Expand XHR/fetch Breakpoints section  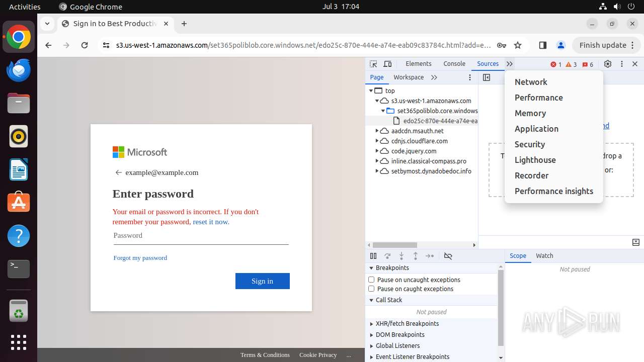[x=371, y=324]
